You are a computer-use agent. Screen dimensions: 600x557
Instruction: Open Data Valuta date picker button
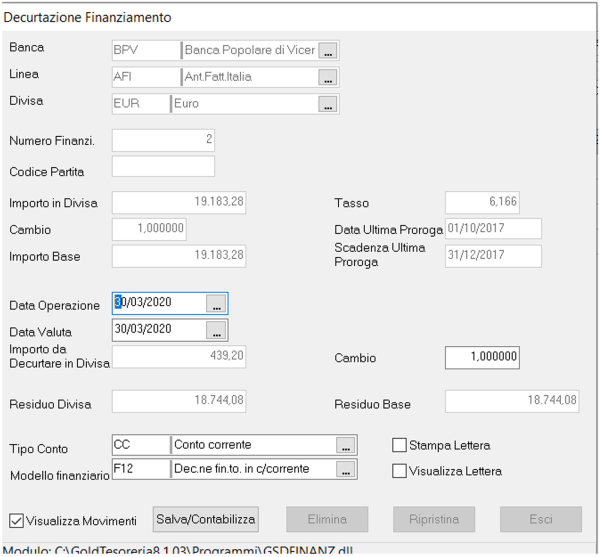[x=217, y=330]
